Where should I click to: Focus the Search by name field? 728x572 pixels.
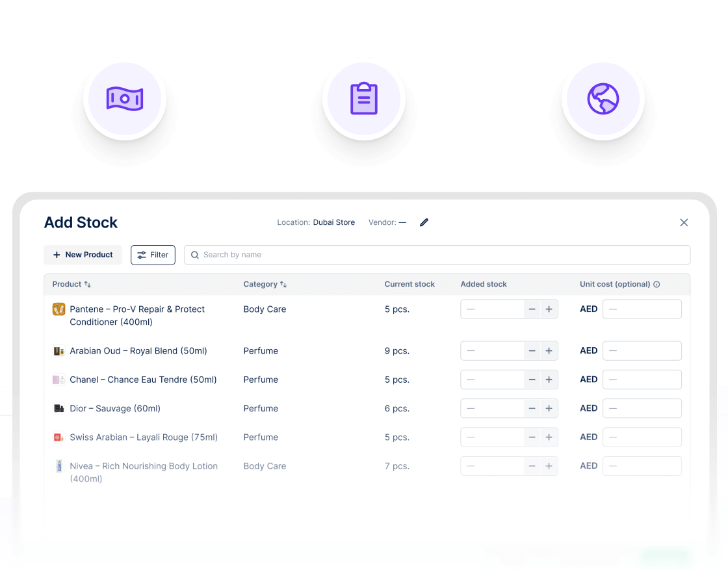[x=437, y=255]
